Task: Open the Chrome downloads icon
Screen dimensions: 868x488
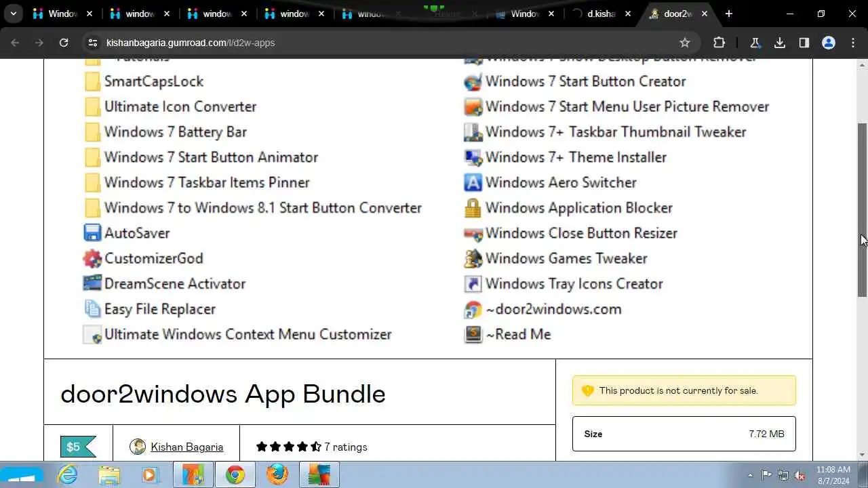Action: [780, 43]
